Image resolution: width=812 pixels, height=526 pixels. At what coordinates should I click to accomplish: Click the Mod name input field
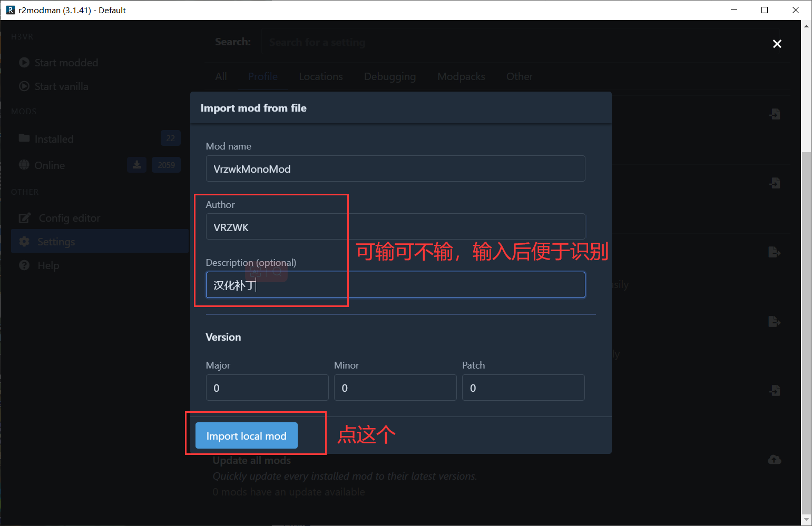pos(395,168)
